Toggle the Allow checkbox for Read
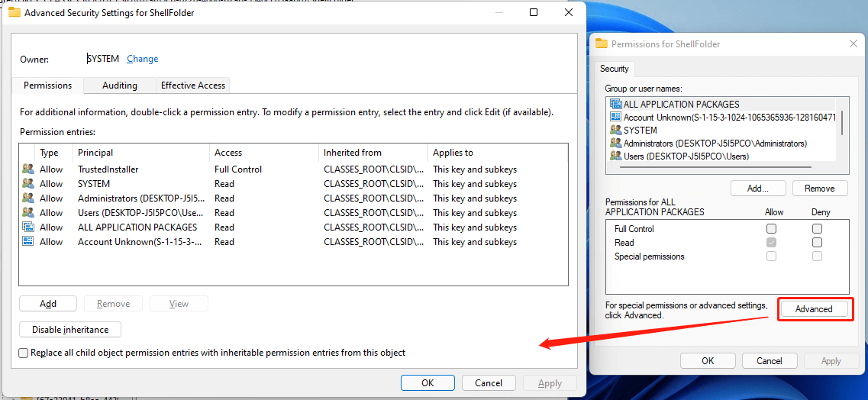Viewport: 868px width, 400px height. [x=771, y=242]
